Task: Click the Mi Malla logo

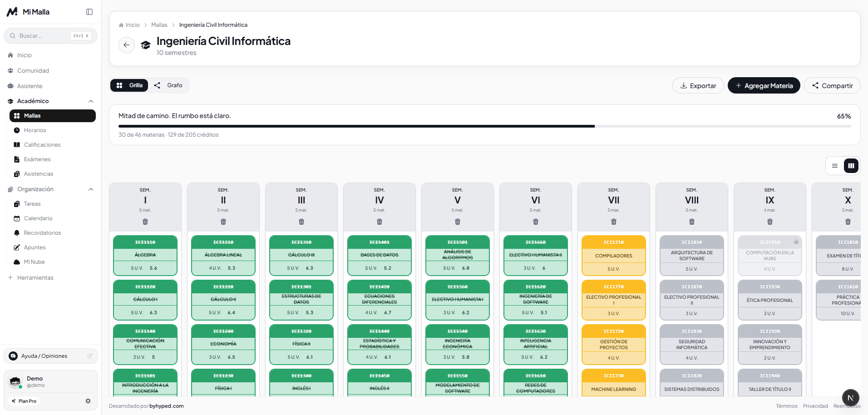Action: tap(28, 12)
